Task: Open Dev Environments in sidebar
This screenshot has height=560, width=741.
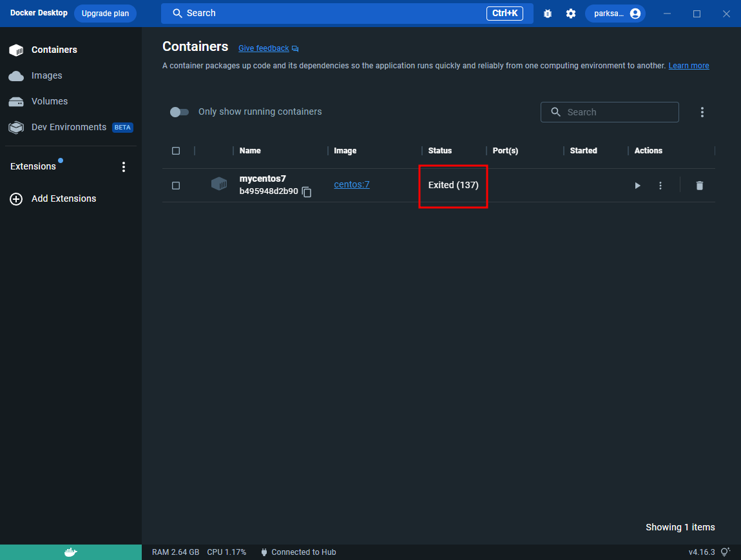Action: 71,127
